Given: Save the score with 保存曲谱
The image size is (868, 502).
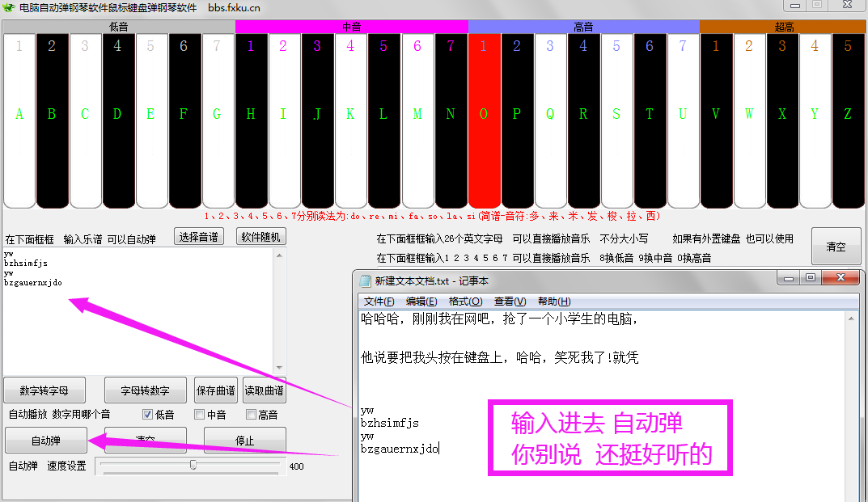Looking at the screenshot, I should [x=216, y=390].
